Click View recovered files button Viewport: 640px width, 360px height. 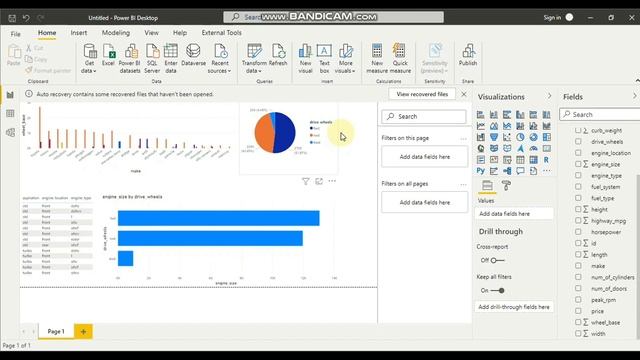click(422, 94)
